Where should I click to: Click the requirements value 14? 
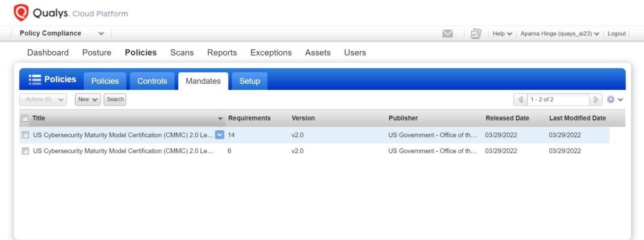pyautogui.click(x=231, y=135)
